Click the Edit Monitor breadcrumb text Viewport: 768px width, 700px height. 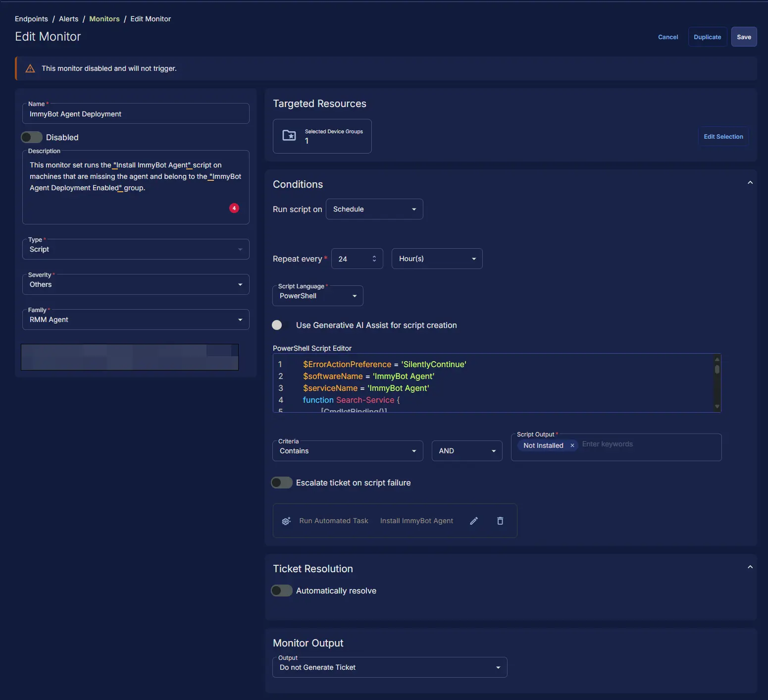(x=151, y=19)
